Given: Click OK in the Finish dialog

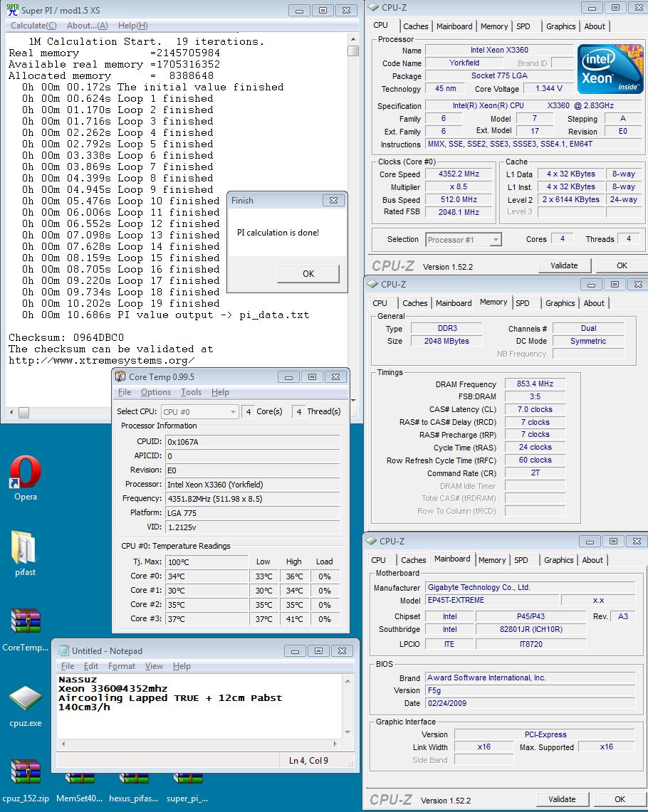Looking at the screenshot, I should [308, 273].
